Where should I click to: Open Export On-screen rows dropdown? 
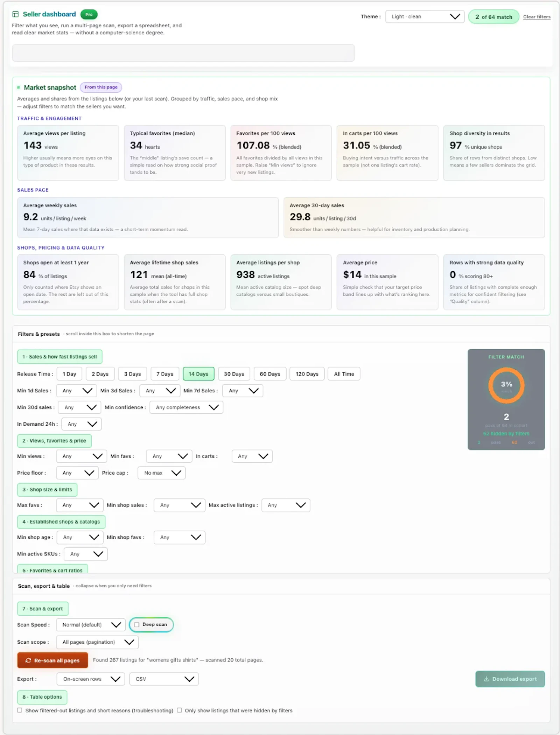click(x=91, y=679)
